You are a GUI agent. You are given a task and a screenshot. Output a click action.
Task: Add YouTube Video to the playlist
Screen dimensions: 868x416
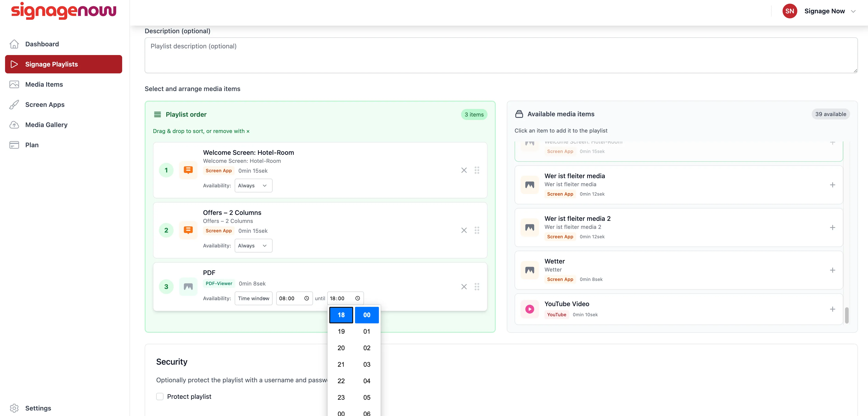[832, 309]
